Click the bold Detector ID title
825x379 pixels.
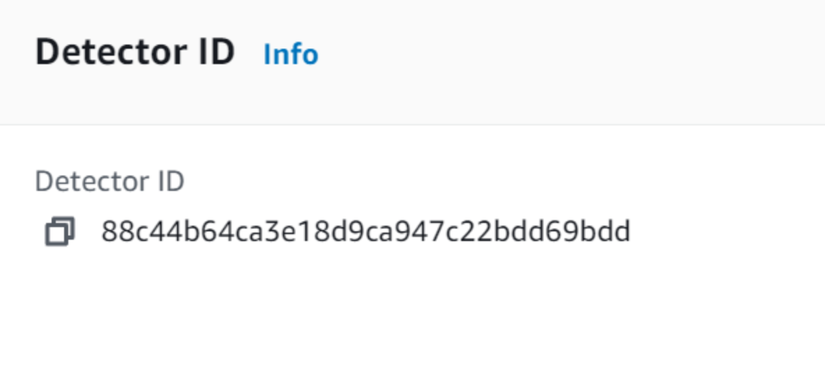point(135,52)
